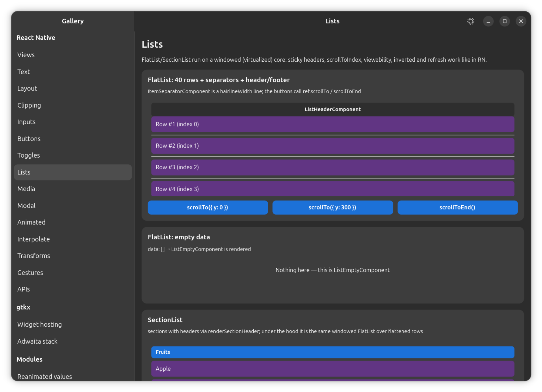Minimize the Gallery window
Screen dimensions: 542x392
point(488,21)
